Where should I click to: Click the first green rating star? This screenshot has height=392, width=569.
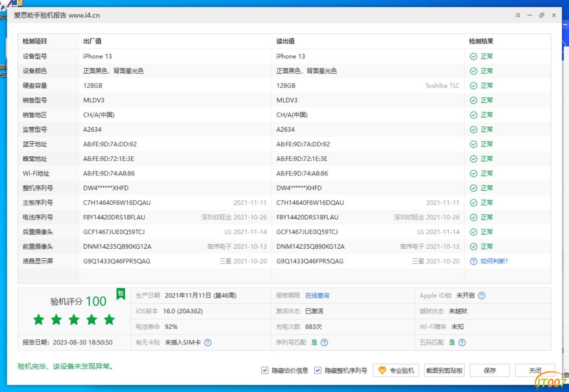pos(39,320)
